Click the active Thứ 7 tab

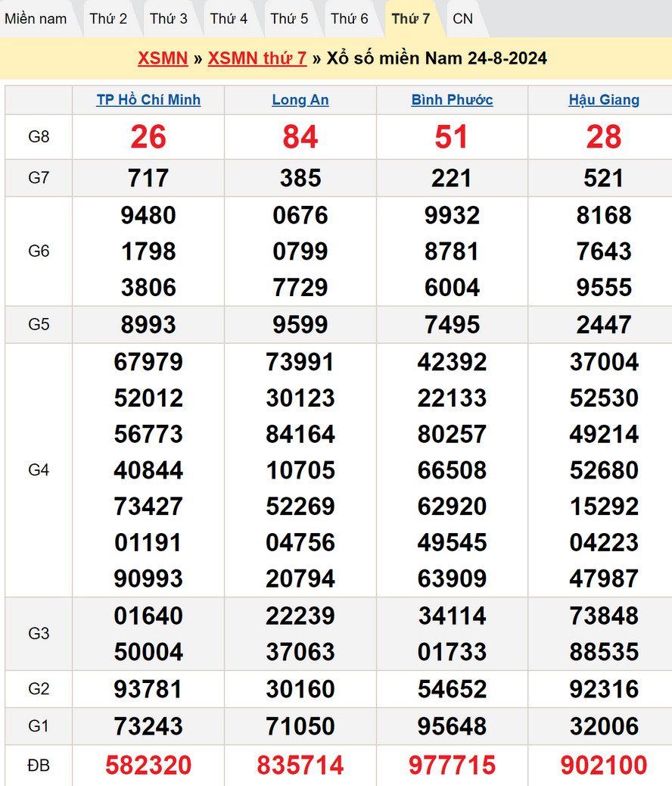411,19
